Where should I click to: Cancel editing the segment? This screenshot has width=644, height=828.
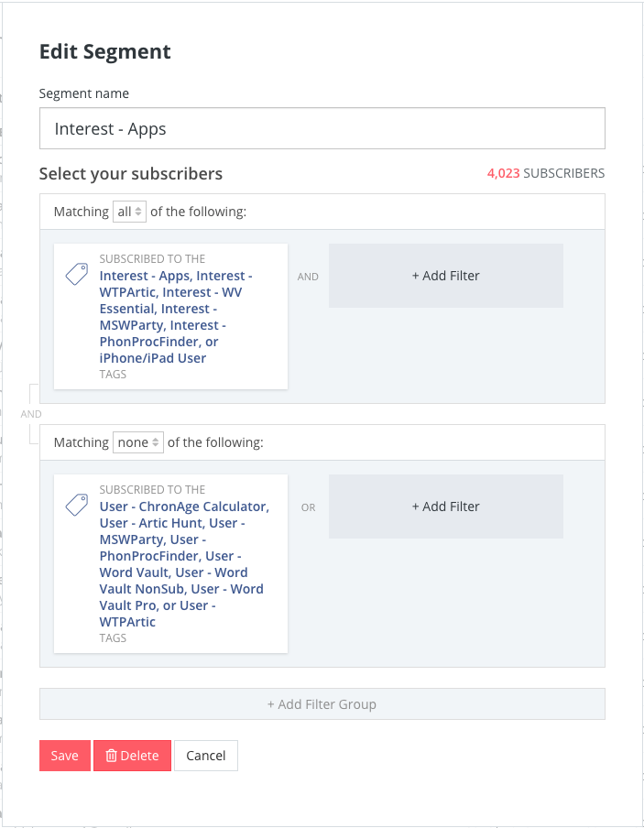pyautogui.click(x=206, y=756)
